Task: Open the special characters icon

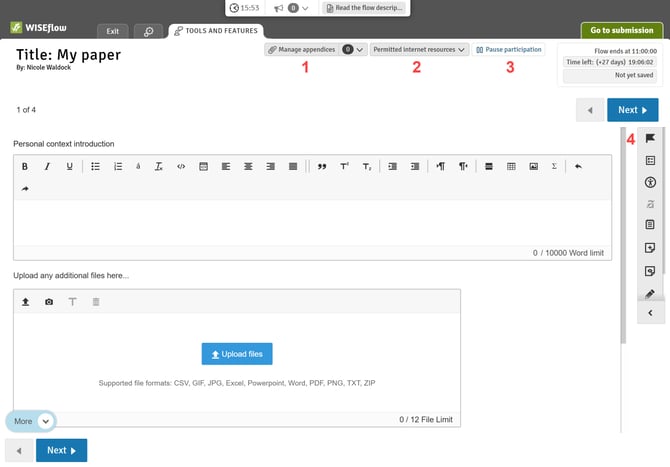Action: pyautogui.click(x=138, y=167)
